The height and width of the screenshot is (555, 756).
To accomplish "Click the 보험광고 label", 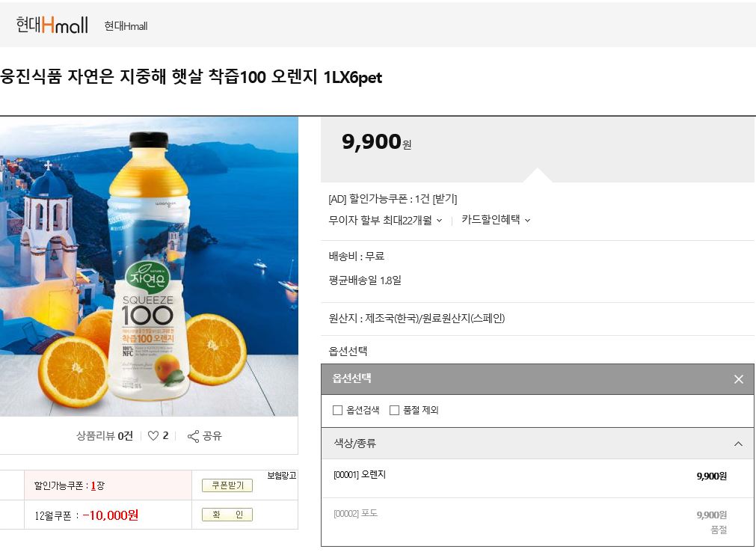I will coord(282,476).
